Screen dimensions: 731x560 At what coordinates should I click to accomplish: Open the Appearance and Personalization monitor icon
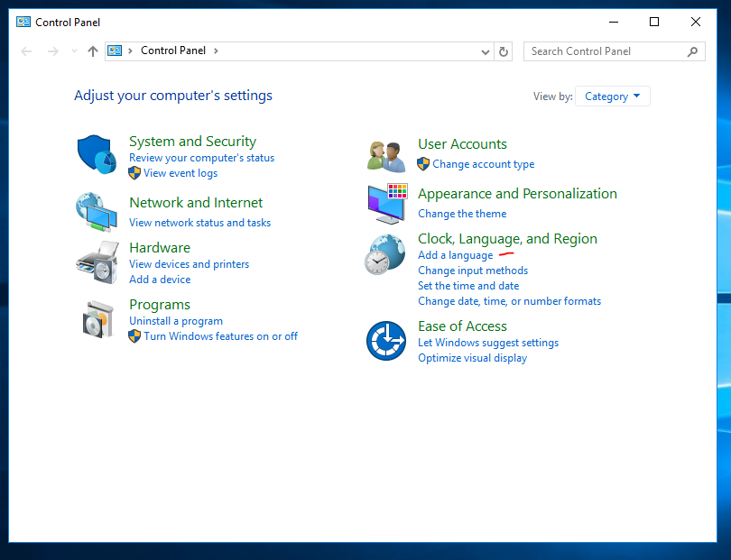point(387,204)
